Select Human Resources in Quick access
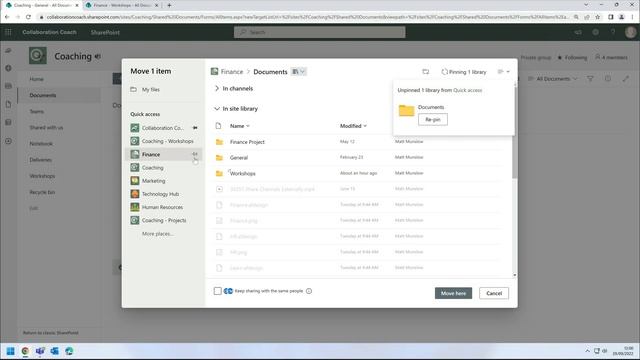Screen dimensions: 640x360 [x=162, y=207]
